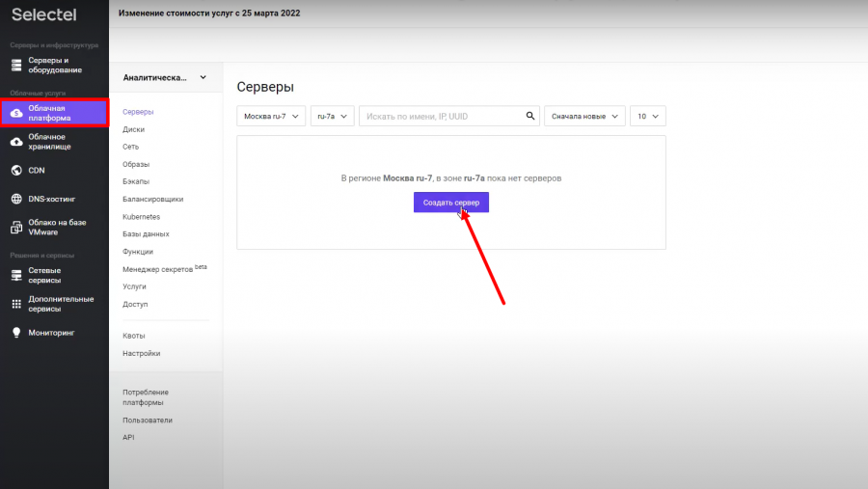Open Пользователи link

coord(148,421)
